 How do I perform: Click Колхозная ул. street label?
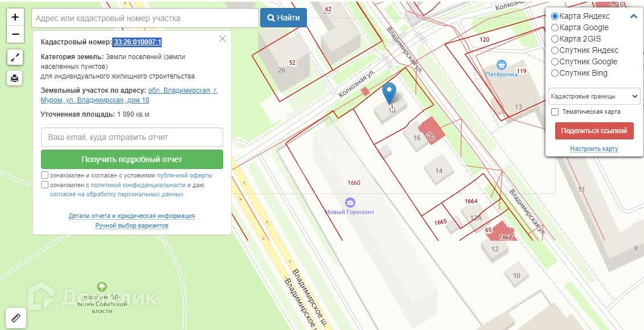tap(357, 83)
